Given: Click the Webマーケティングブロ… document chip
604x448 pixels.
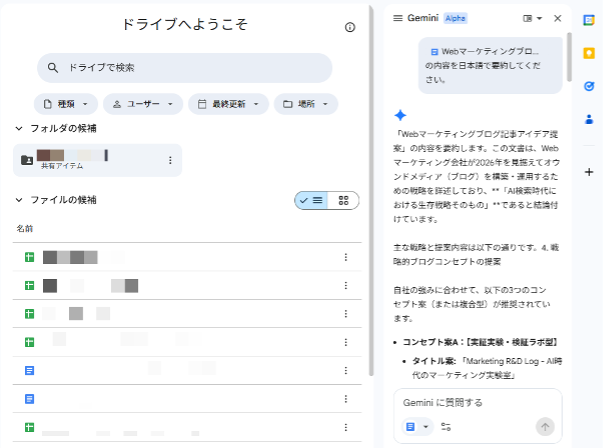Looking at the screenshot, I should (x=485, y=51).
